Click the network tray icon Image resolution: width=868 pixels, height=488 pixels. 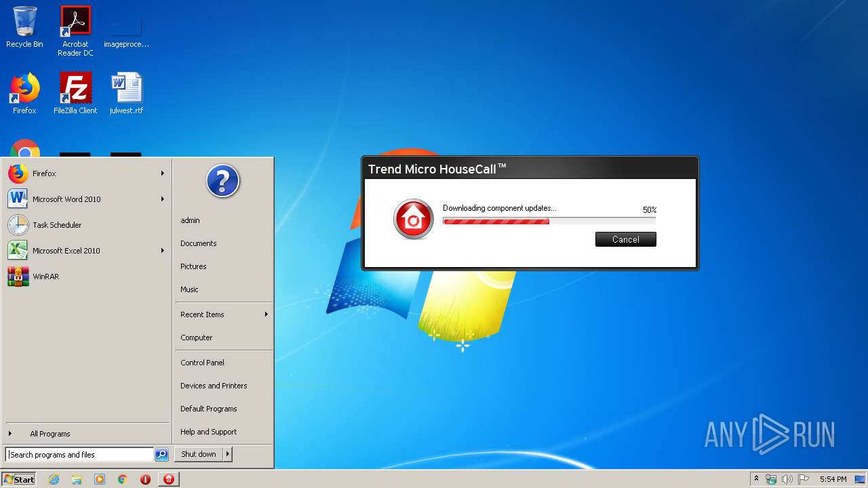pos(771,479)
